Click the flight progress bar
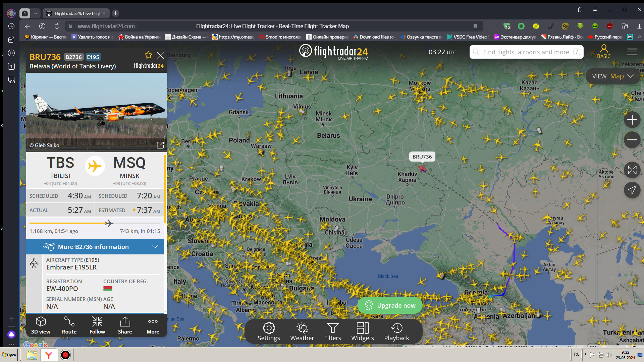This screenshot has height=362, width=644. coord(95,223)
